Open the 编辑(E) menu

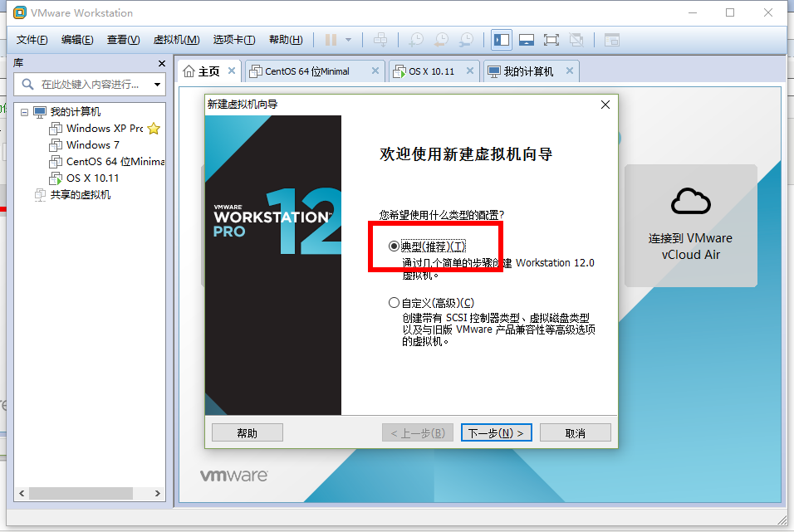[x=77, y=40]
